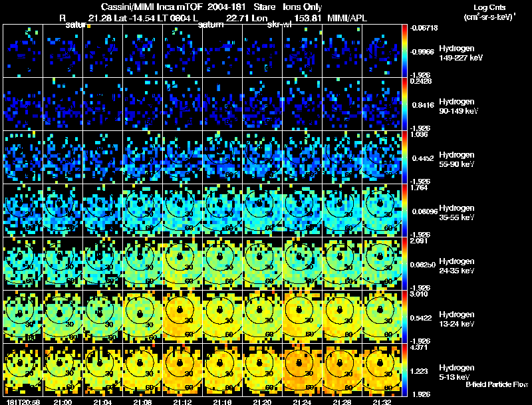Click the 21:12 time label
Viewport: 532px width, 405px height.
coord(182,402)
